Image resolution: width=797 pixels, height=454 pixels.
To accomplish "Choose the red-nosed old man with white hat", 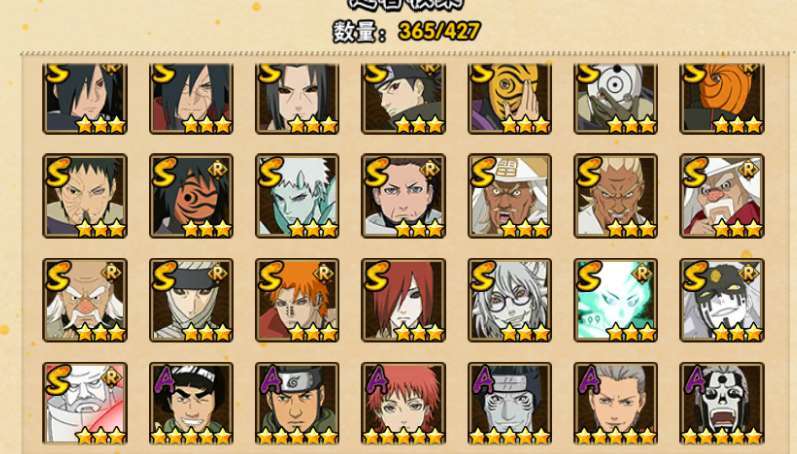I will coord(722,196).
